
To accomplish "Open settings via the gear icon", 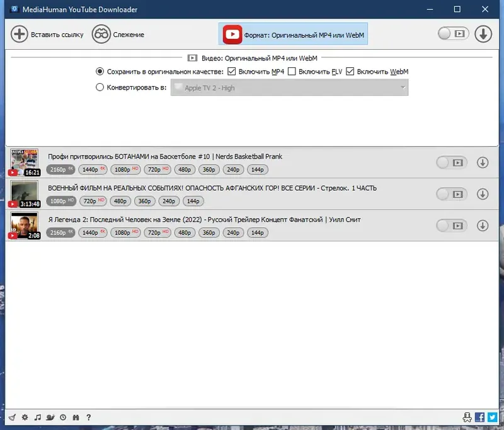I will coord(25,417).
